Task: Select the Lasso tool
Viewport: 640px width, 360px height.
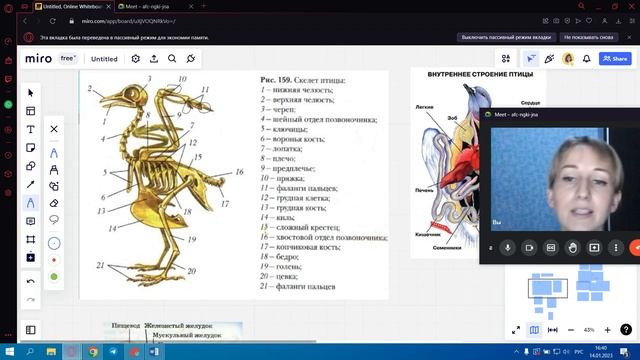Action: (x=54, y=220)
